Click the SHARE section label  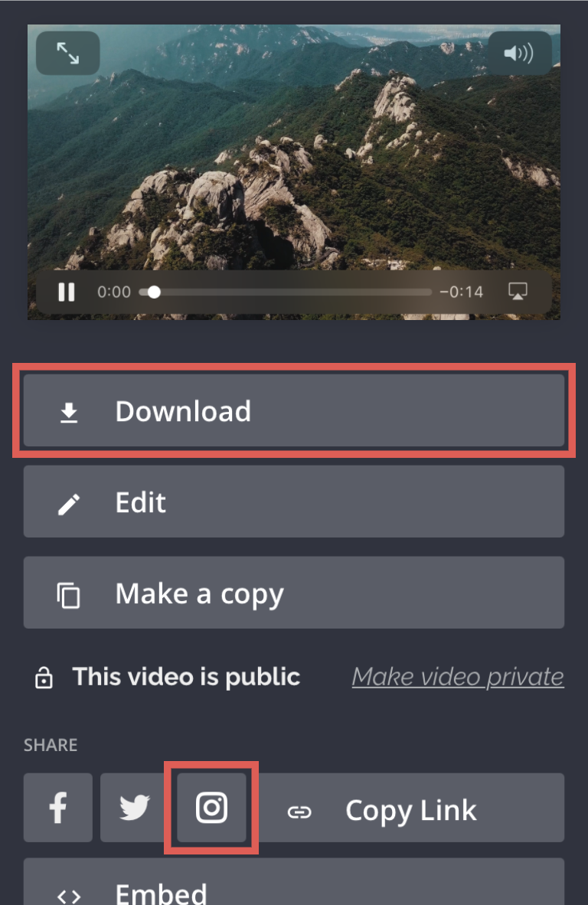click(x=51, y=744)
